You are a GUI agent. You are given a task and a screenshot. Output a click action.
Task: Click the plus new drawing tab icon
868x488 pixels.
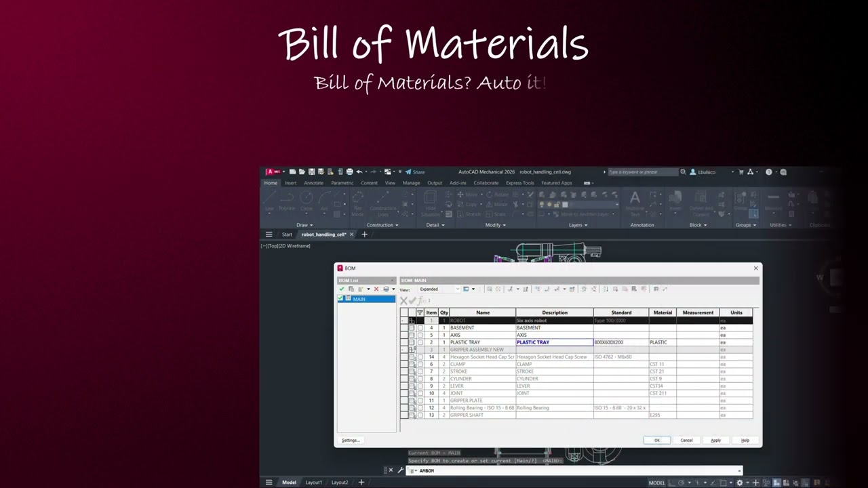coord(364,235)
